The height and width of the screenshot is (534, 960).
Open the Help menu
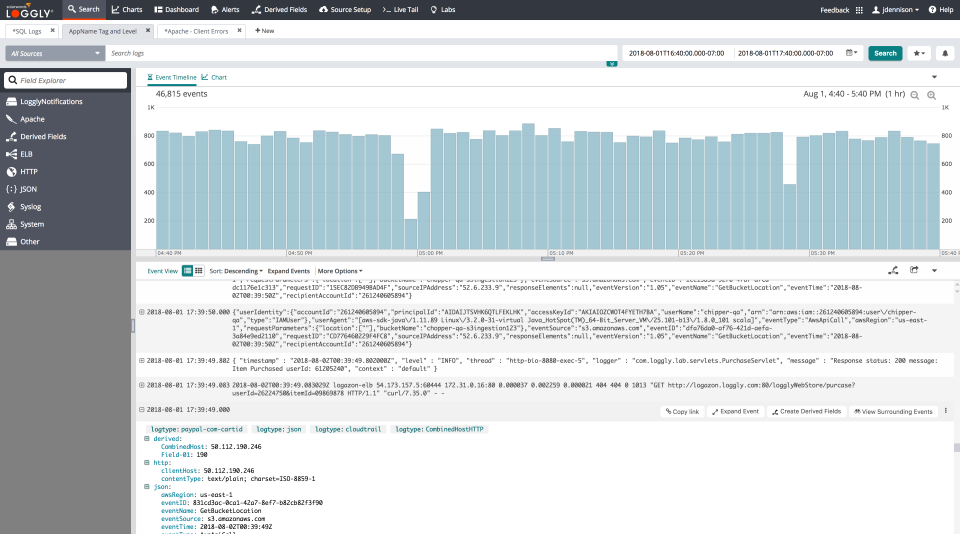(941, 10)
